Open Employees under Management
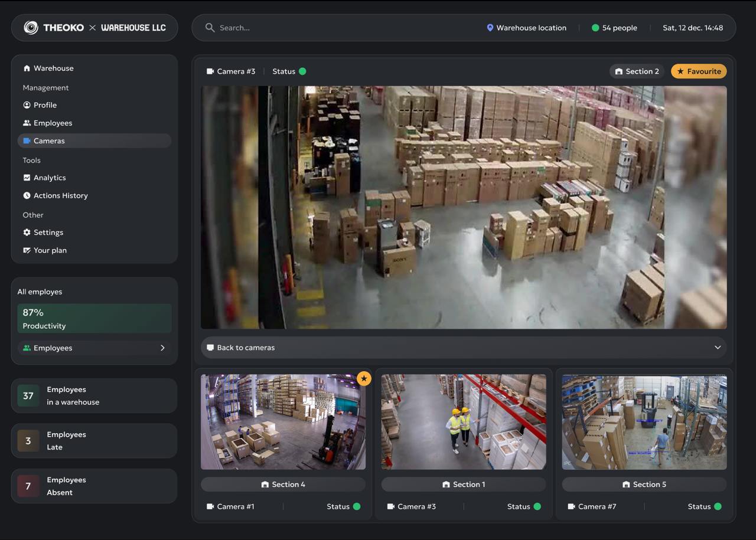The width and height of the screenshot is (756, 540). pos(94,123)
